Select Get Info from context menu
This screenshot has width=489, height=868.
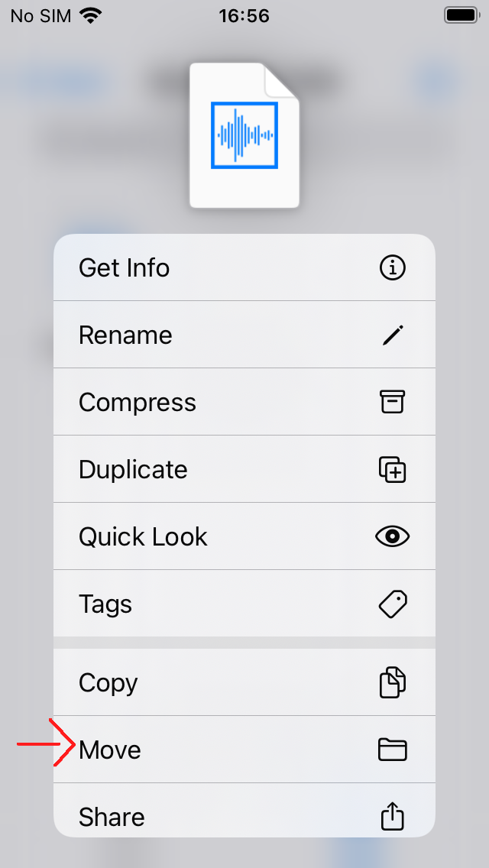[125, 268]
